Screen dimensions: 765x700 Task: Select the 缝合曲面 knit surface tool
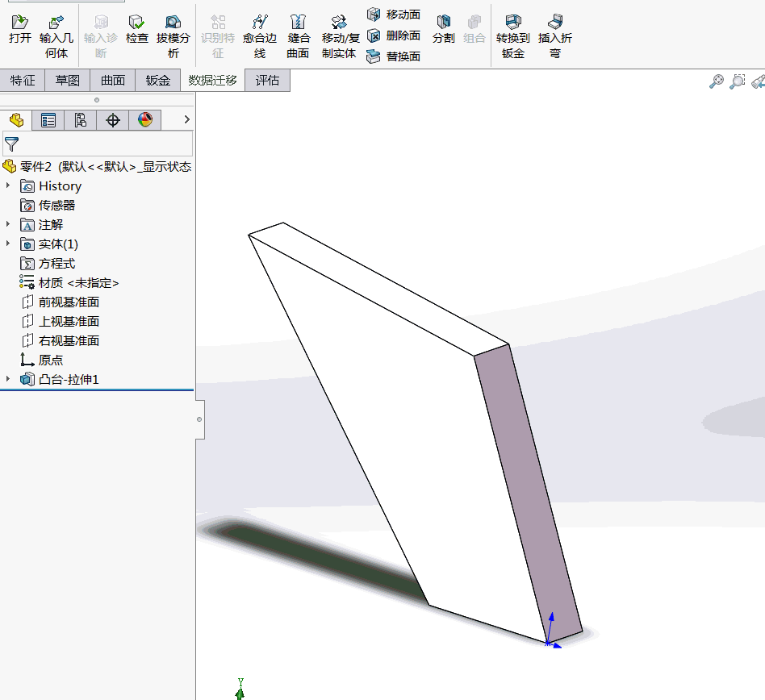pos(298,37)
